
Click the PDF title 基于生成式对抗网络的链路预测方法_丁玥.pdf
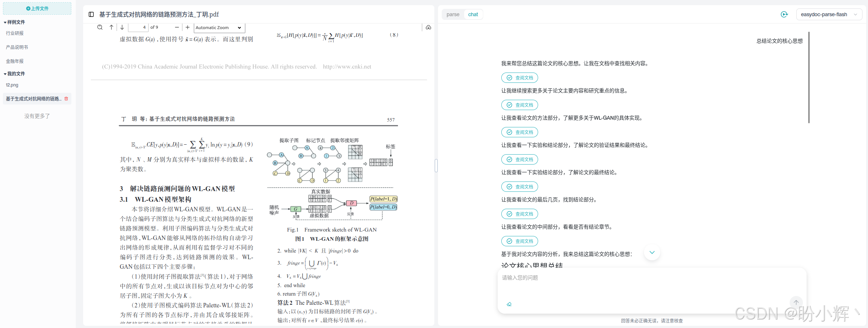click(x=159, y=14)
